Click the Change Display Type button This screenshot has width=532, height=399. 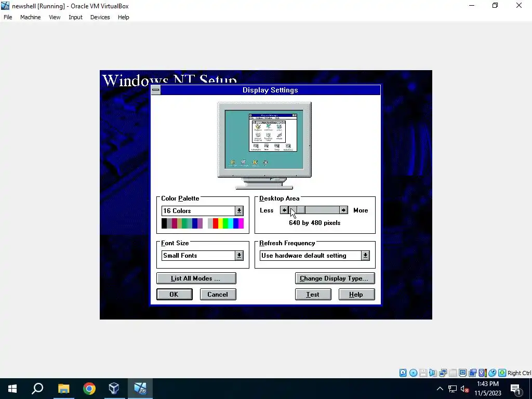[x=335, y=278]
